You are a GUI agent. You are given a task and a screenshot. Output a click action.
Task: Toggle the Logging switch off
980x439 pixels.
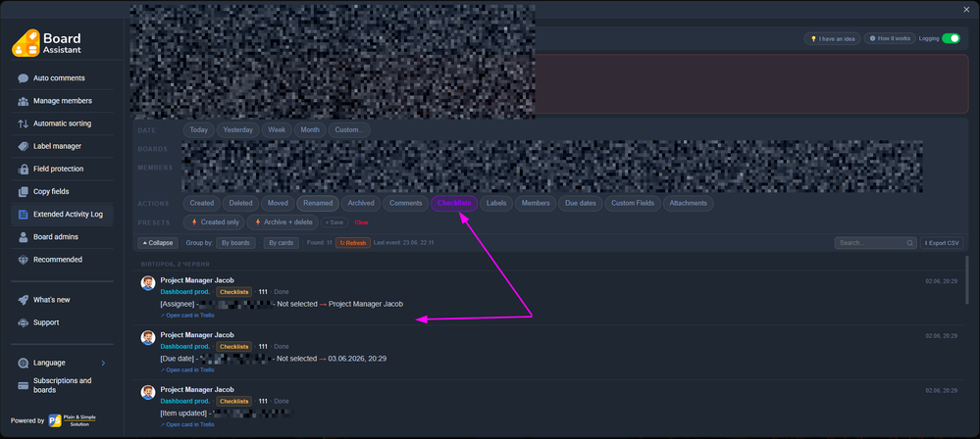(x=951, y=39)
